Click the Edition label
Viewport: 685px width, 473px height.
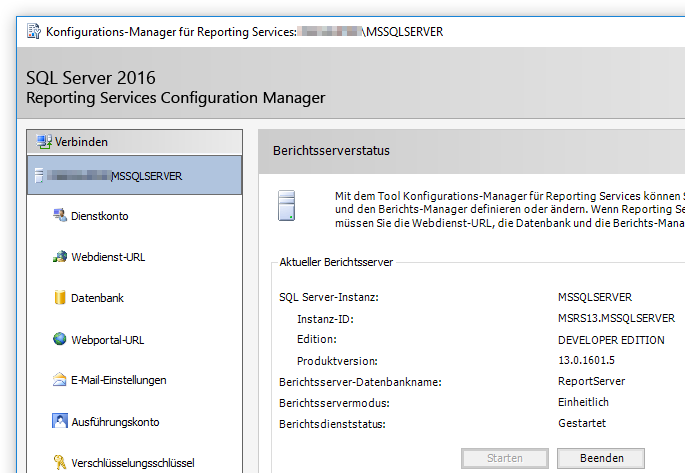tap(317, 339)
